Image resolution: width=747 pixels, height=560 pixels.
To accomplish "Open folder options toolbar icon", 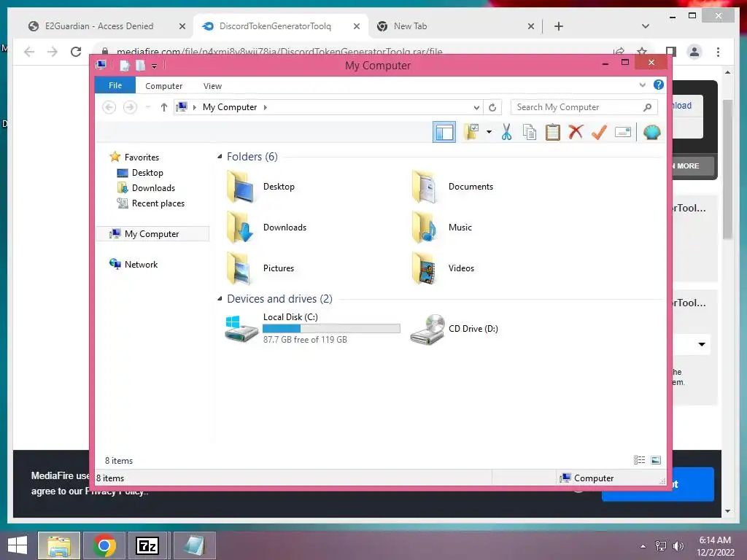I will pos(472,132).
